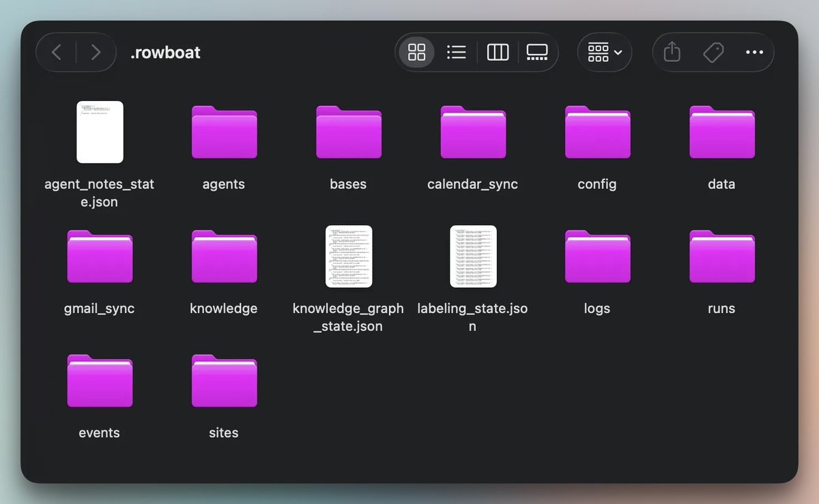Select the sites folder icon

tap(224, 381)
